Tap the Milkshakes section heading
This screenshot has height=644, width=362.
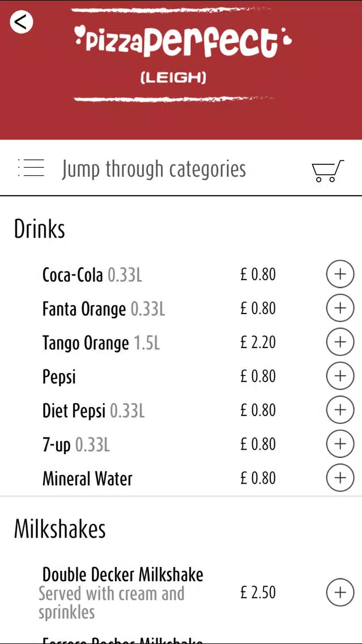coord(60,528)
